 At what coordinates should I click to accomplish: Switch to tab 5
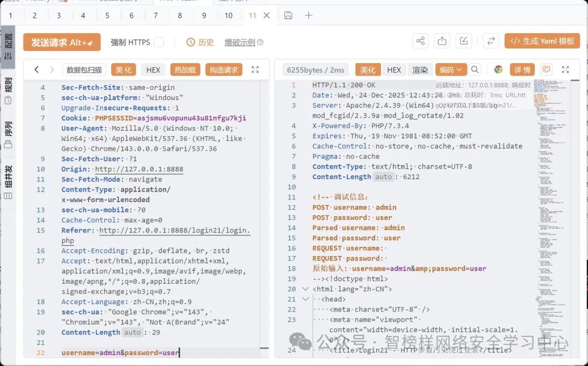107,15
